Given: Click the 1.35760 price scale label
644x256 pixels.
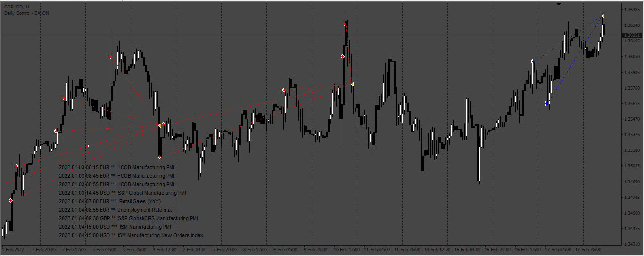Looking at the screenshot, I should (x=632, y=88).
